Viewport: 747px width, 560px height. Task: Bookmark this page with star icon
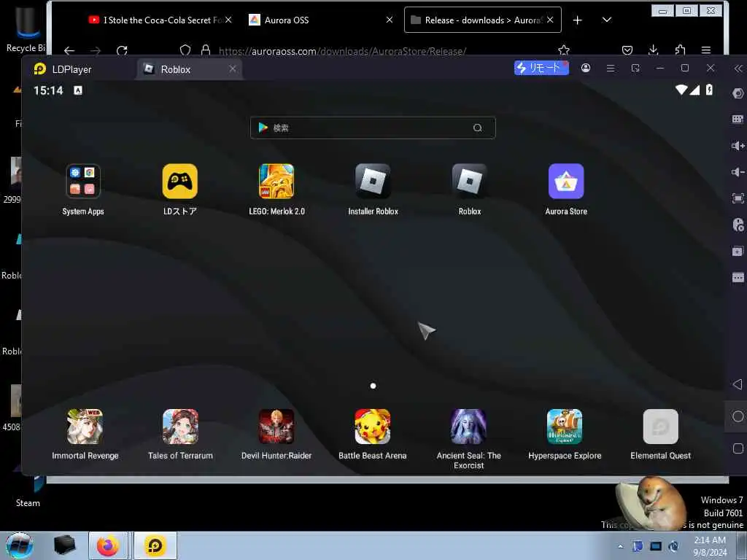click(x=564, y=50)
